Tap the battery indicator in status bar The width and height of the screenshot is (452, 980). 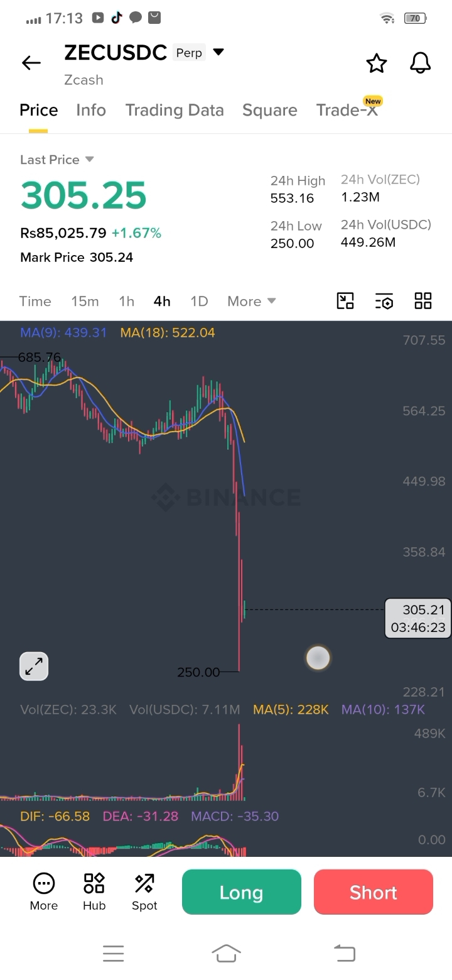(x=416, y=18)
